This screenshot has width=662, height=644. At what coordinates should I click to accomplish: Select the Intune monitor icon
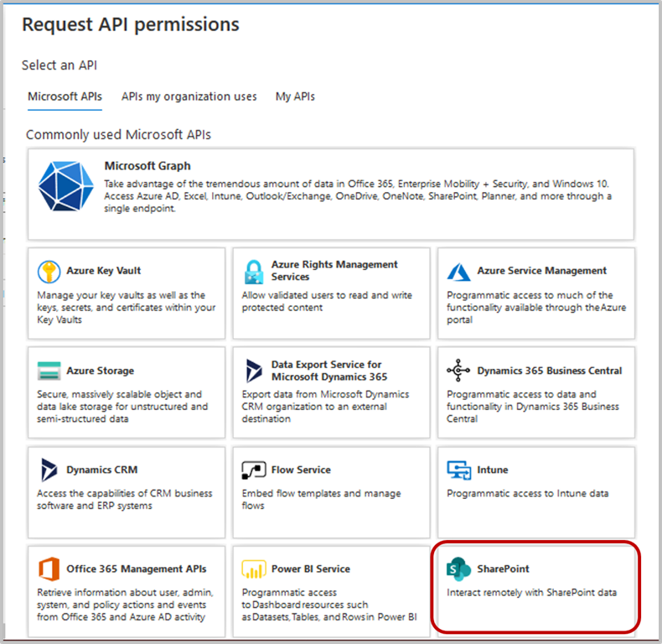458,470
